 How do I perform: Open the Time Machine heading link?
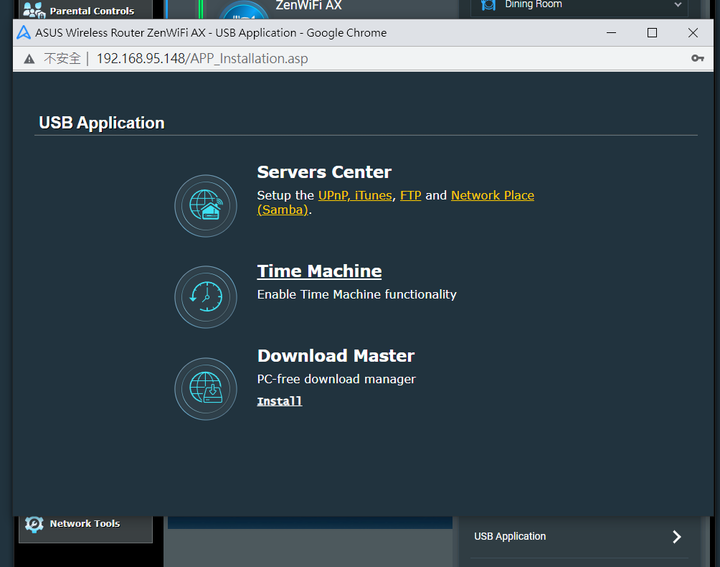[319, 271]
